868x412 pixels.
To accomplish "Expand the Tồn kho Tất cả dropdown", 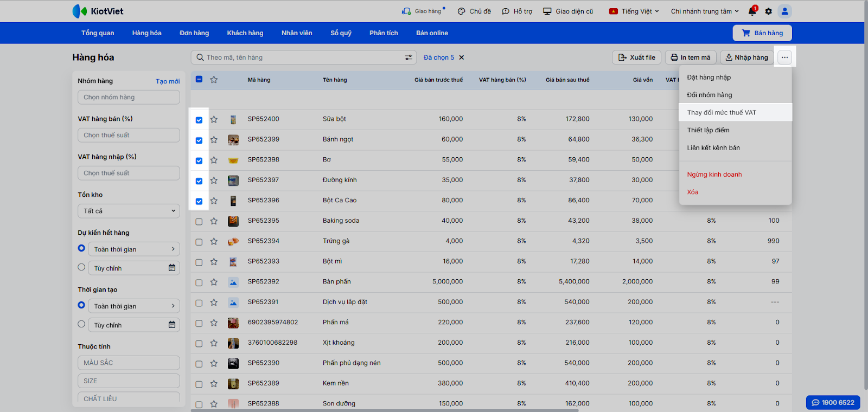I will pos(129,211).
